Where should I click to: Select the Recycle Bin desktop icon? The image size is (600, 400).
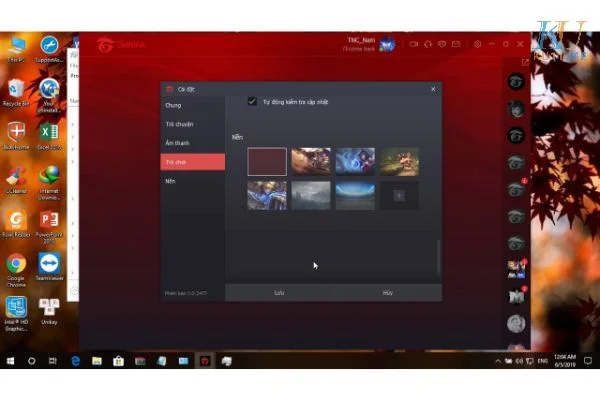point(16,93)
